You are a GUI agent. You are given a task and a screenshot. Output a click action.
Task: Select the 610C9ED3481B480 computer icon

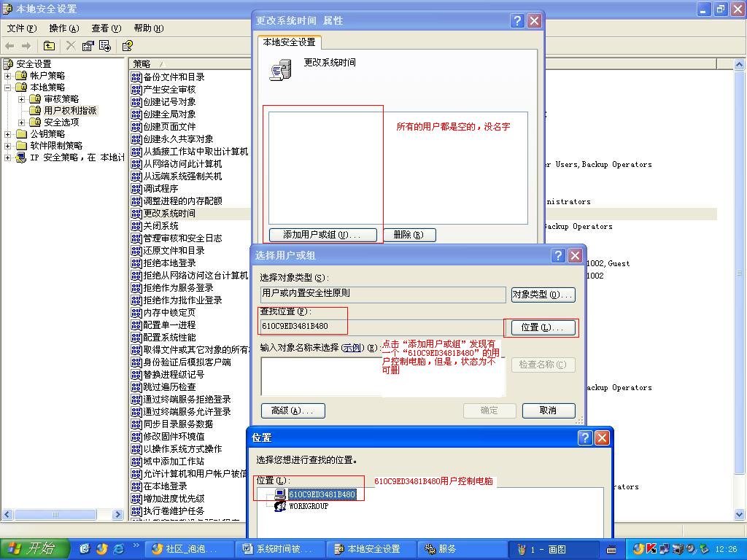tap(279, 494)
